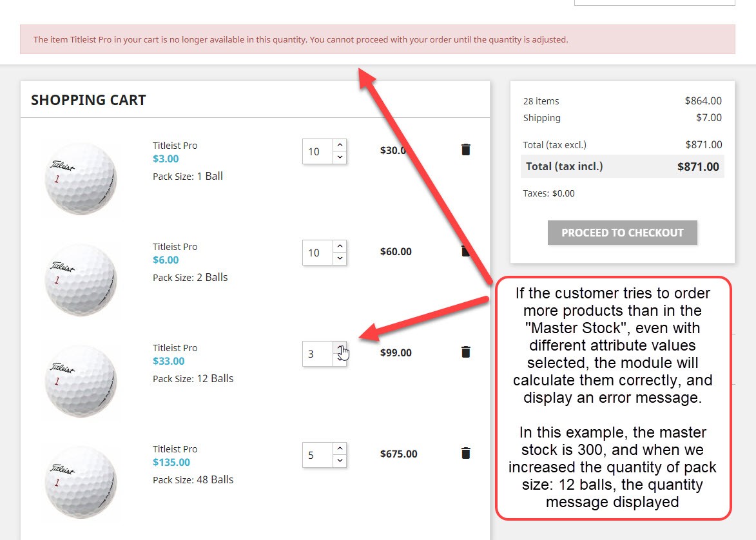Open Titleist Pro link priced $135.00
The image size is (756, 540).
point(175,449)
